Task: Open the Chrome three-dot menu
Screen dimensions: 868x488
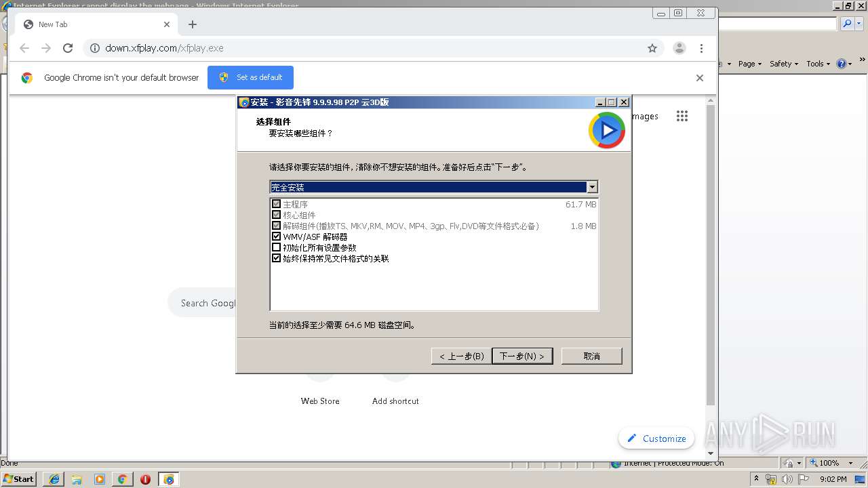Action: tap(702, 48)
